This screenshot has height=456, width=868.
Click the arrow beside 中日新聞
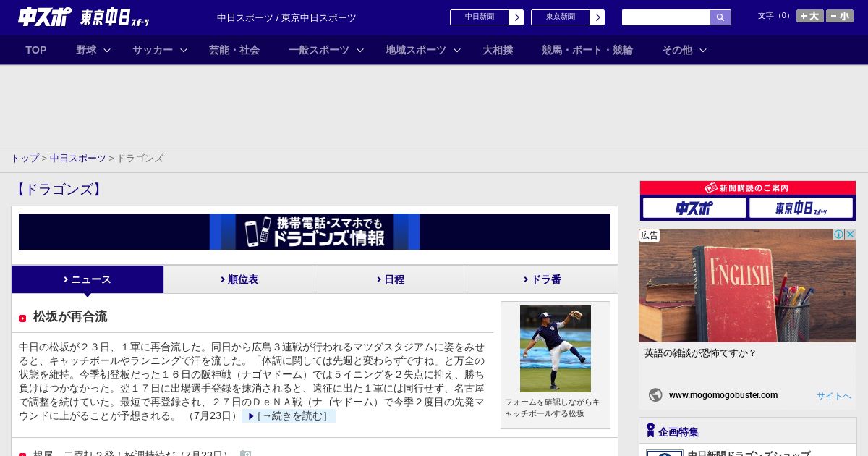point(516,17)
